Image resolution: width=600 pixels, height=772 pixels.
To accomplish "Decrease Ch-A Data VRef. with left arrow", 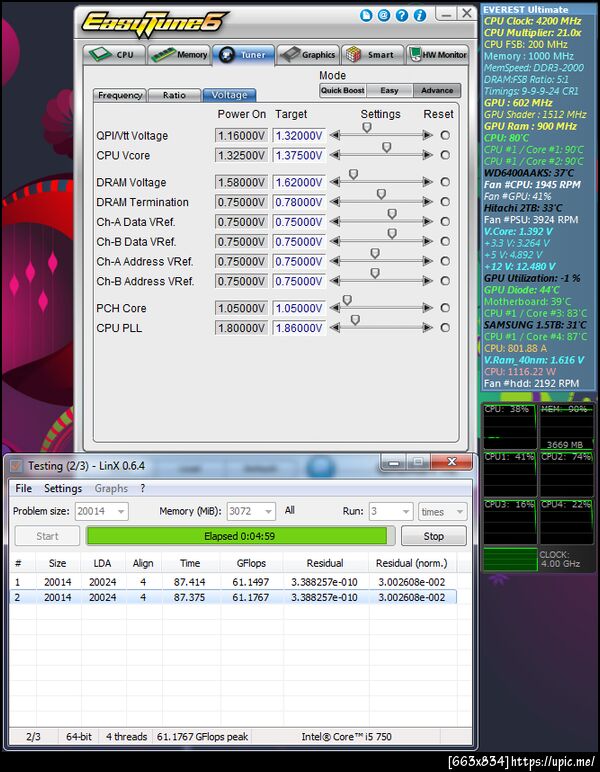I will pos(335,222).
